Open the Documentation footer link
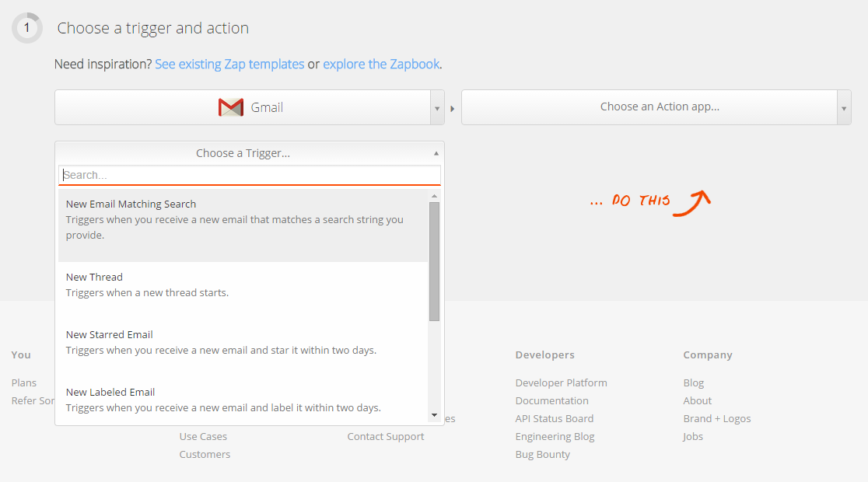This screenshot has height=482, width=868. click(552, 400)
